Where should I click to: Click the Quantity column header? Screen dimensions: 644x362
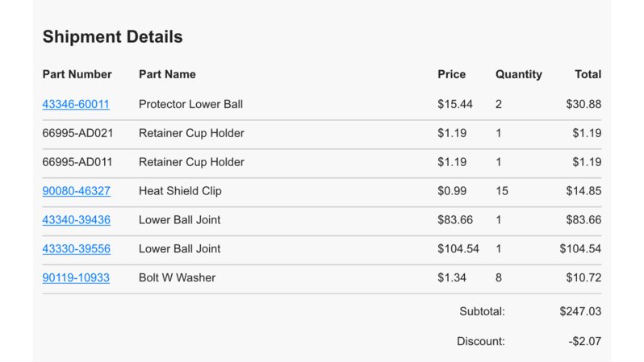[x=519, y=74]
